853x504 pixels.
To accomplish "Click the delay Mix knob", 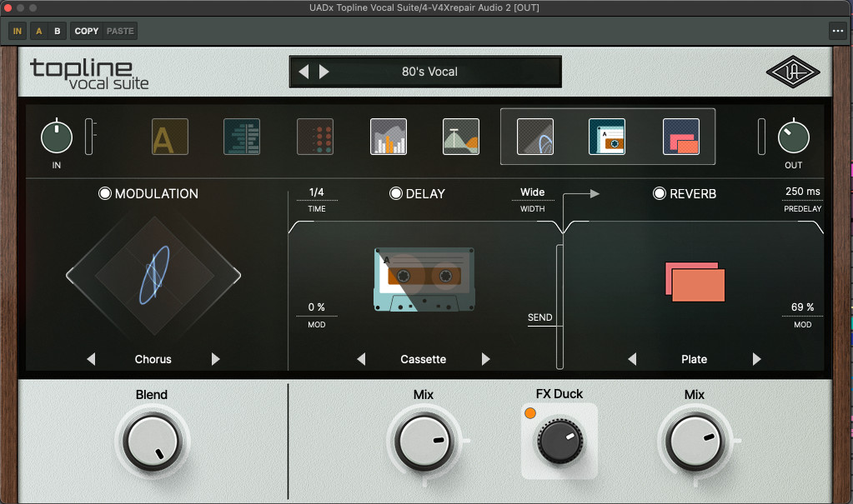I will coord(424,442).
